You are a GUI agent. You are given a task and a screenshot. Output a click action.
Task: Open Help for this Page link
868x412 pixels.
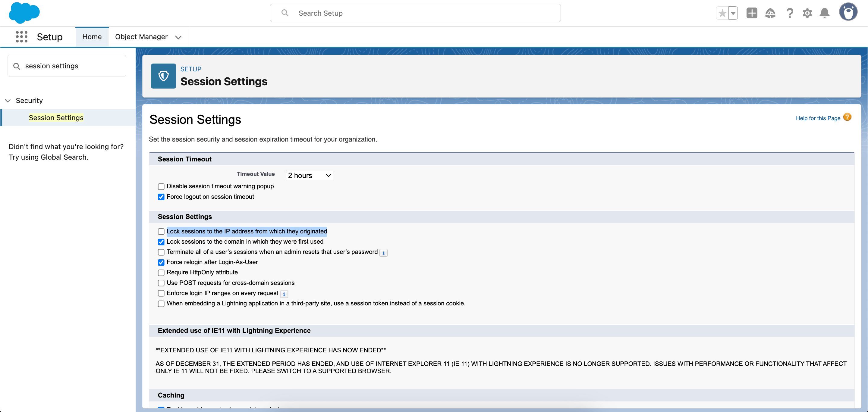tap(818, 118)
